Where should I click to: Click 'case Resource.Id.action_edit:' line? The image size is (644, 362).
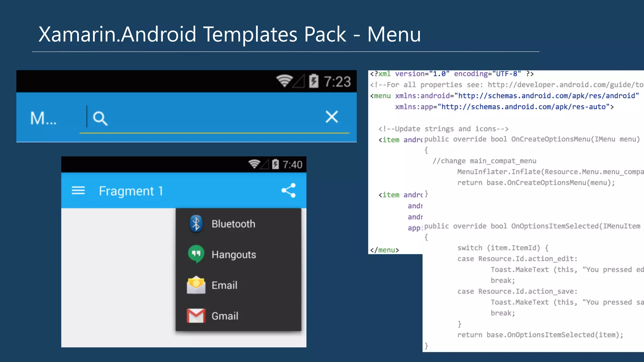click(x=518, y=259)
